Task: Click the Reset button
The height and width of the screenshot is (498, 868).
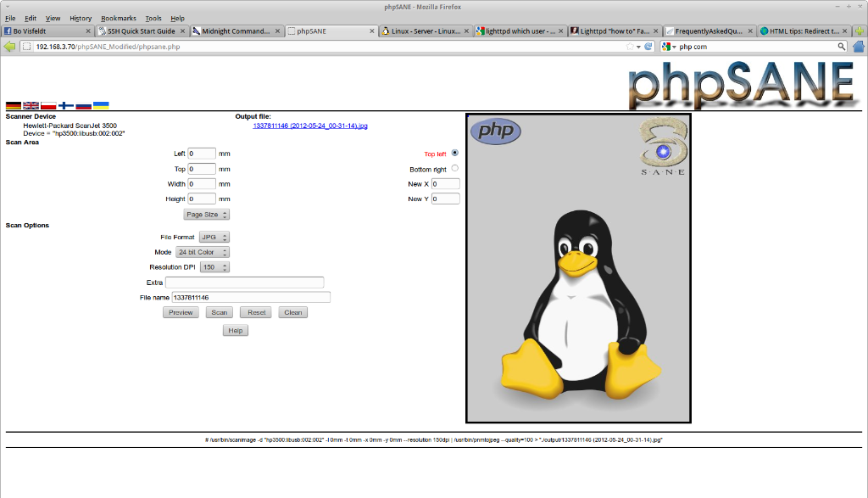Action: pyautogui.click(x=256, y=312)
